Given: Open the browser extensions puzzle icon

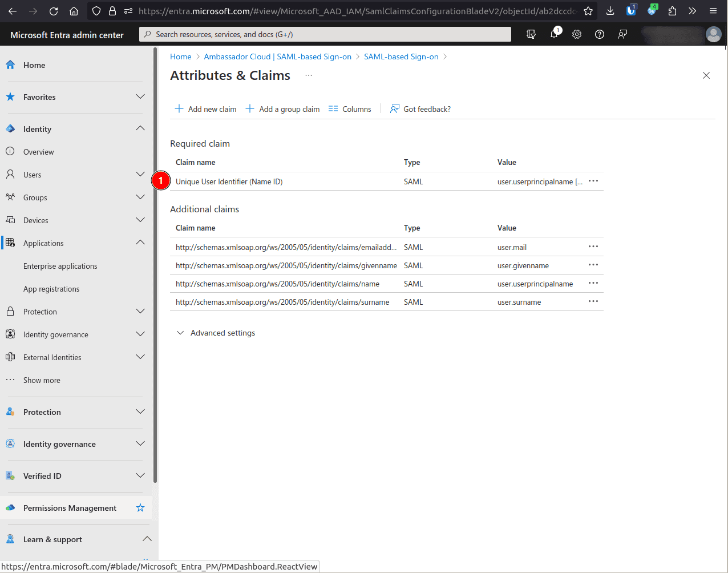Looking at the screenshot, I should coord(672,11).
